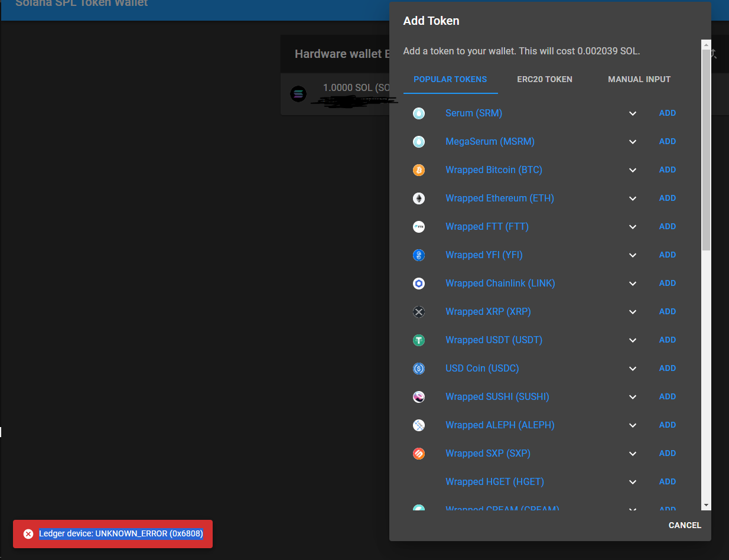Image resolution: width=729 pixels, height=560 pixels.
Task: Click the Wrapped SUSHI token icon
Action: [x=419, y=397]
